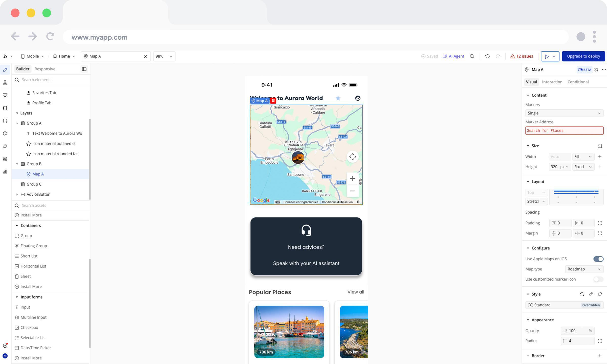
Task: Switch to the Interaction tab
Action: (552, 82)
